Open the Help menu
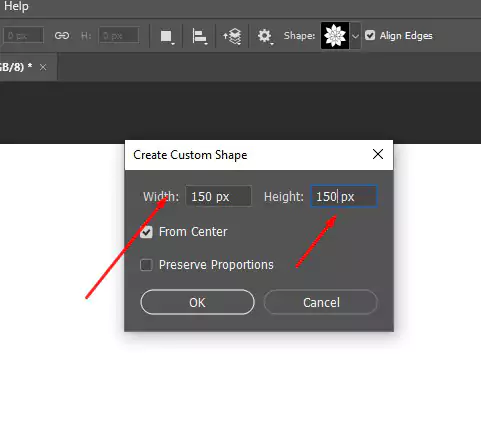481x428 pixels. [16, 6]
